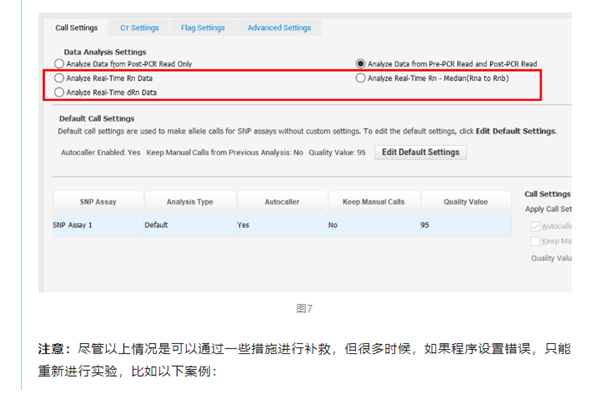
Task: Open the CT Settings tab
Action: (139, 28)
